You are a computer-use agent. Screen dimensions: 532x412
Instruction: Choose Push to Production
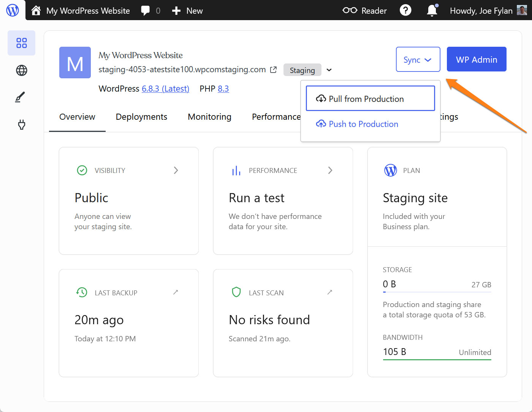(x=357, y=124)
